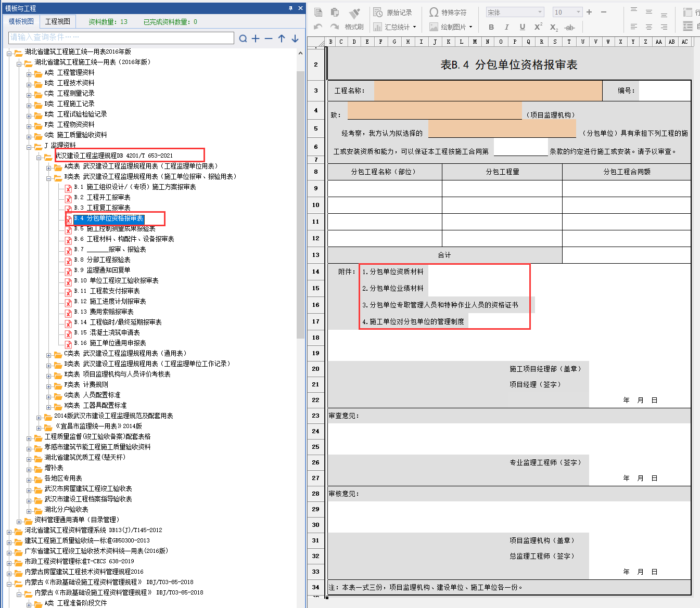Viewport: 700px width, 608px height.
Task: Open B.13 费用索赔报审表
Action: (104, 312)
